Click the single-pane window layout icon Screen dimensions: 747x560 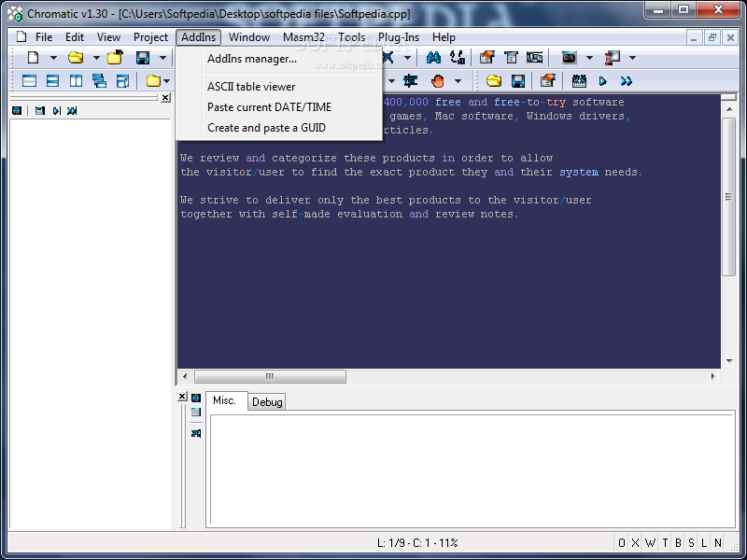[x=29, y=81]
